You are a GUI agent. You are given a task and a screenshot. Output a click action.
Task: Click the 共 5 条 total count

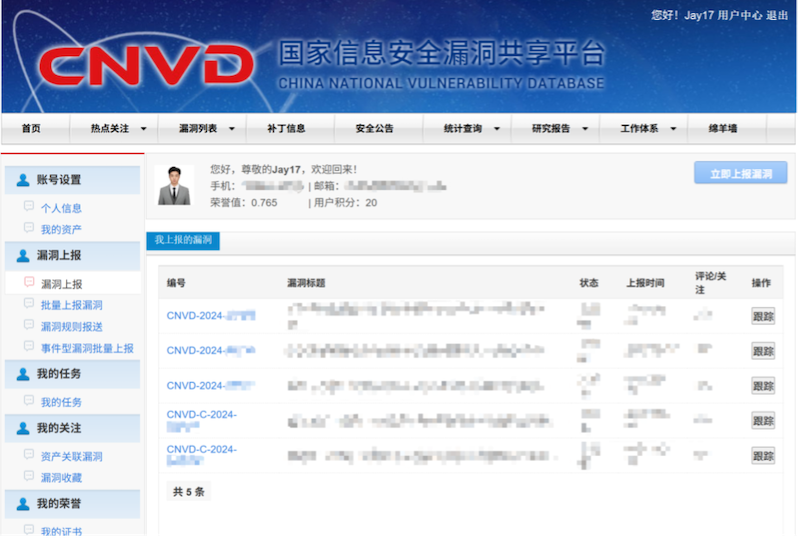point(188,492)
